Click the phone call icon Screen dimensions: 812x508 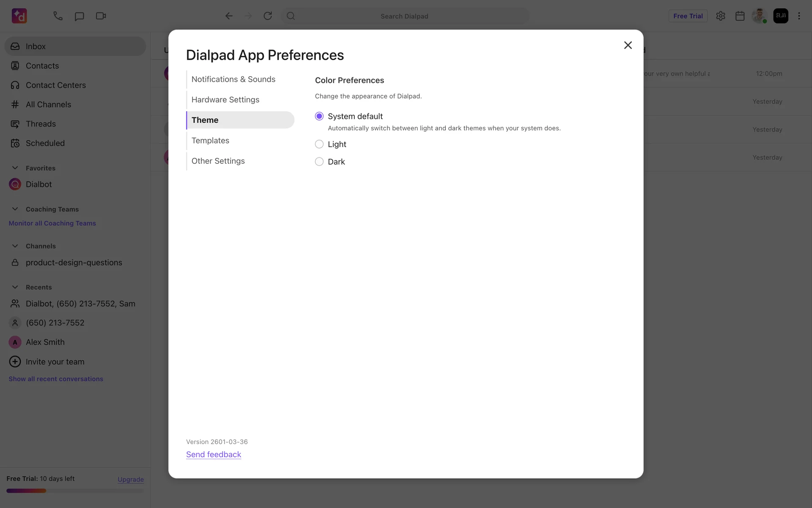[x=58, y=16]
